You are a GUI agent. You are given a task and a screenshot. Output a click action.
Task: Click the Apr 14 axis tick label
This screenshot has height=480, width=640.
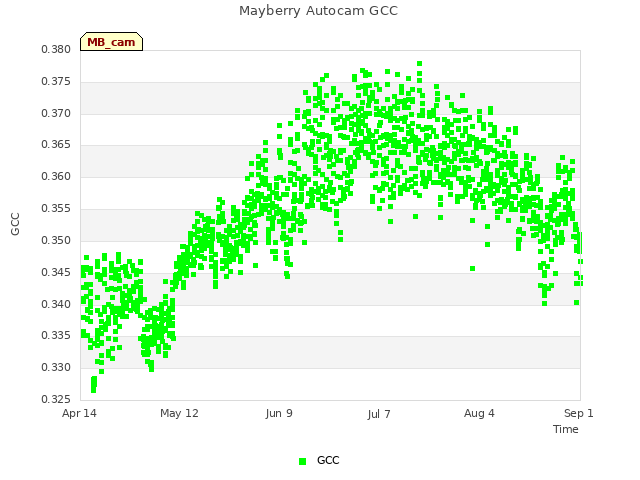click(79, 413)
